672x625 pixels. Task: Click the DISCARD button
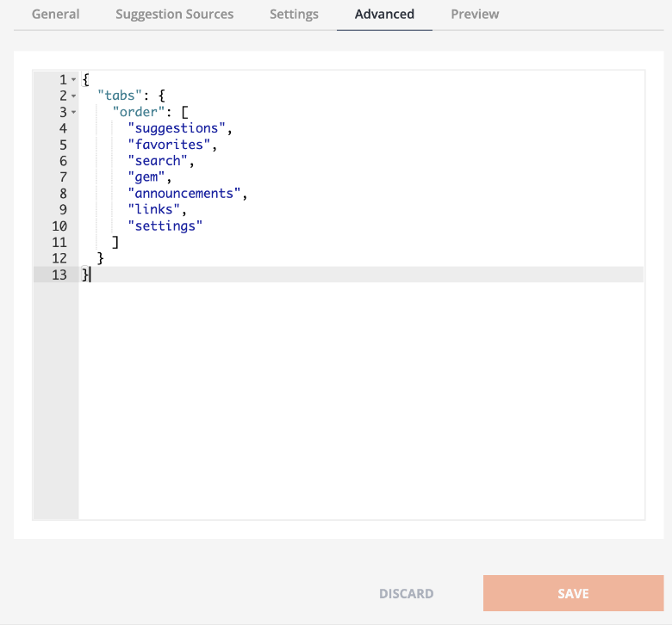tap(407, 593)
